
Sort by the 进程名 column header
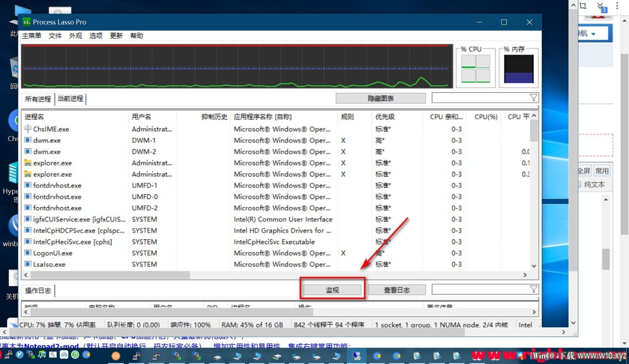[x=75, y=117]
